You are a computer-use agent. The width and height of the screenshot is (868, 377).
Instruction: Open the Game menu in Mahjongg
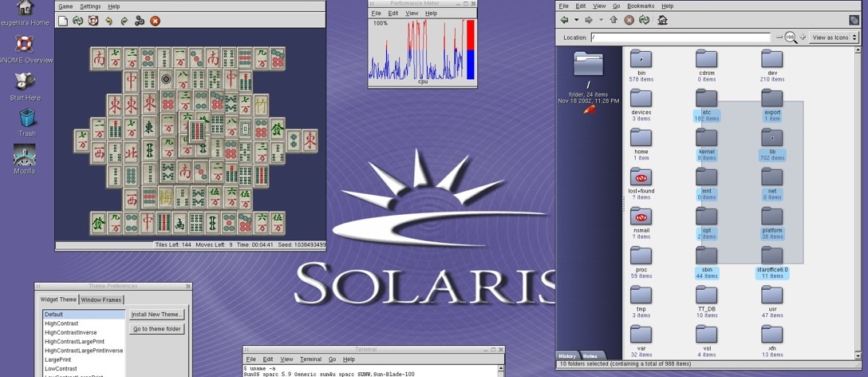tap(65, 6)
